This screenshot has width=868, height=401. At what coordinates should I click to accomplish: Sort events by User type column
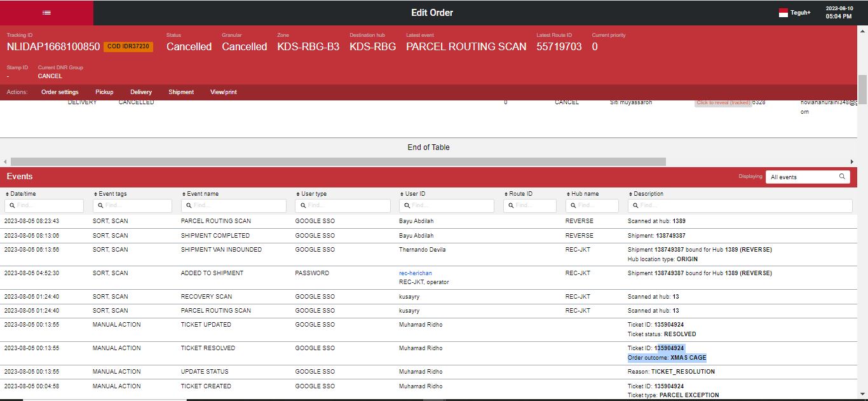point(311,194)
